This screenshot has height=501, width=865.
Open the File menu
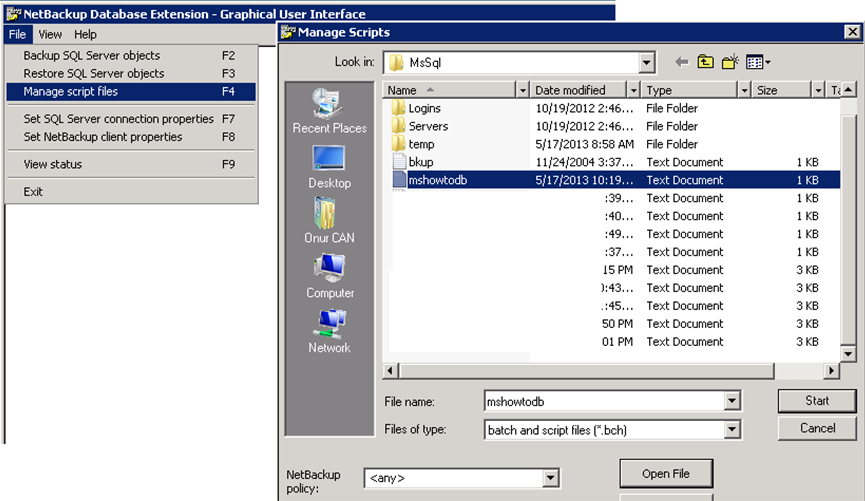[18, 34]
